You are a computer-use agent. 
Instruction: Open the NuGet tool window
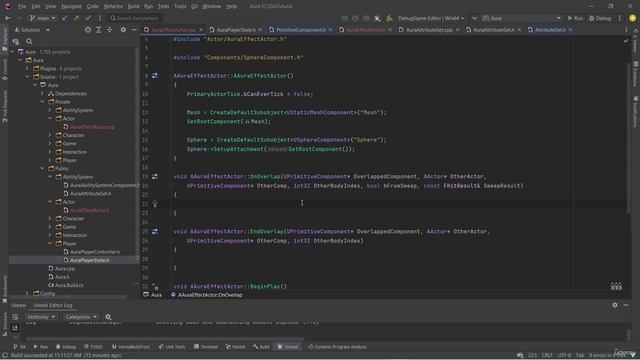click(x=235, y=347)
